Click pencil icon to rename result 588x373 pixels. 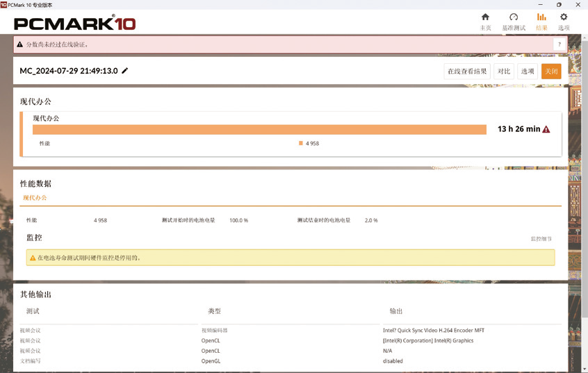(x=125, y=70)
